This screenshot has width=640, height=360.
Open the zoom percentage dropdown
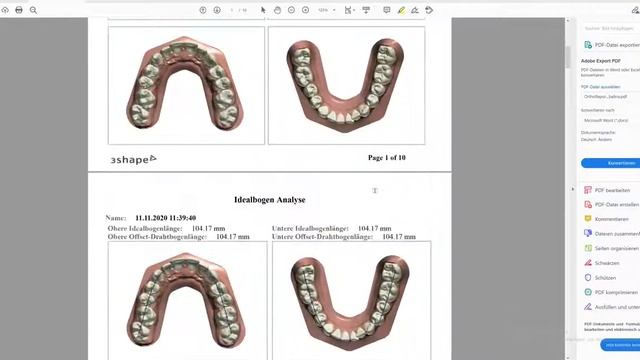pyautogui.click(x=327, y=10)
